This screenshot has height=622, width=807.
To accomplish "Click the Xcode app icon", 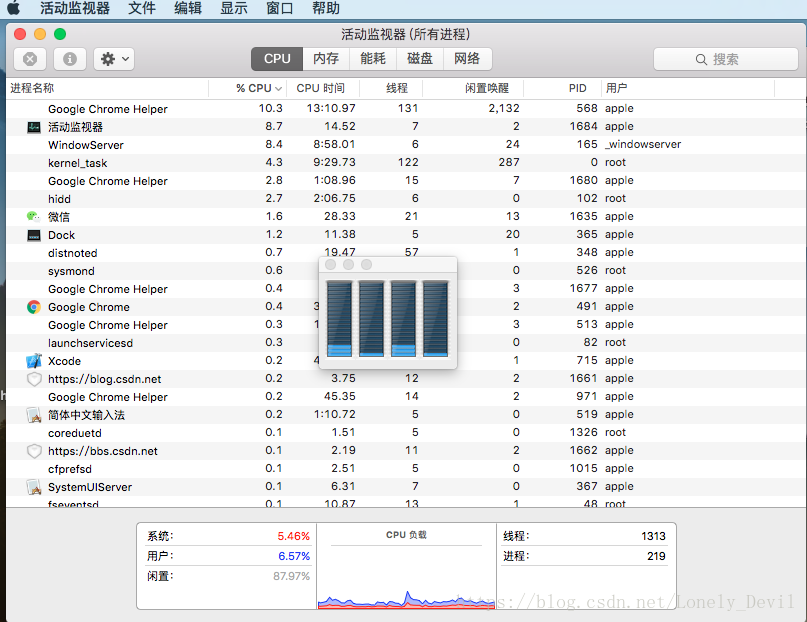I will (x=34, y=361).
